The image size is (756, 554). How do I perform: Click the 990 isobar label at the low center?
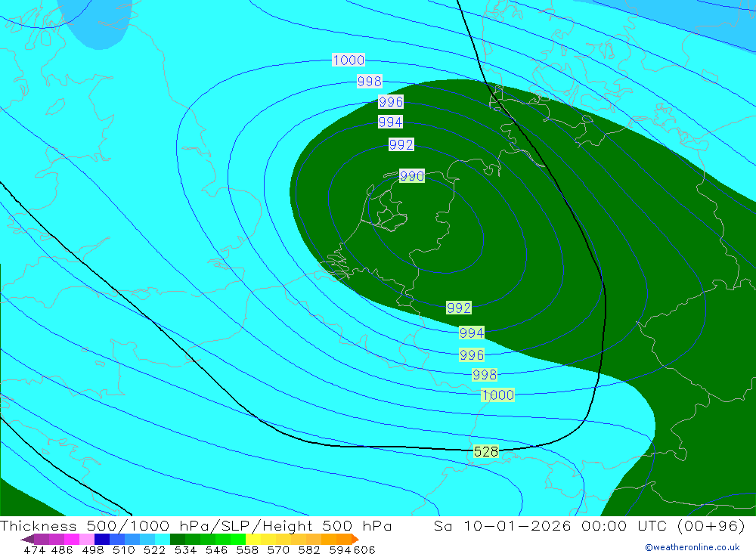(x=412, y=175)
